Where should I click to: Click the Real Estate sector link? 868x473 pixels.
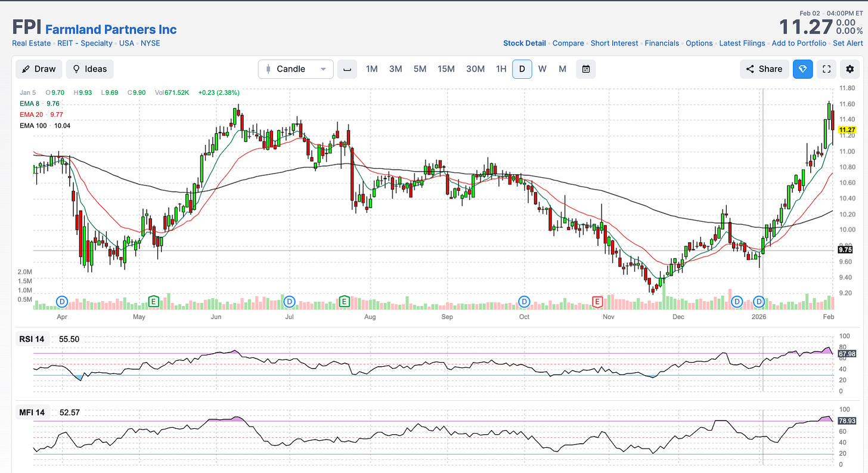pyautogui.click(x=30, y=43)
